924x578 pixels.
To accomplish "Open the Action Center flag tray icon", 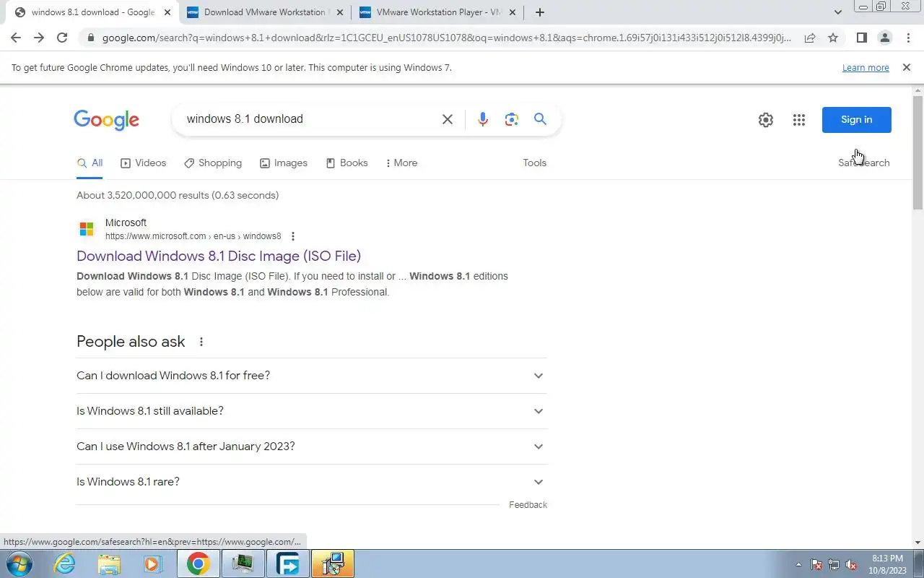I will coord(816,565).
